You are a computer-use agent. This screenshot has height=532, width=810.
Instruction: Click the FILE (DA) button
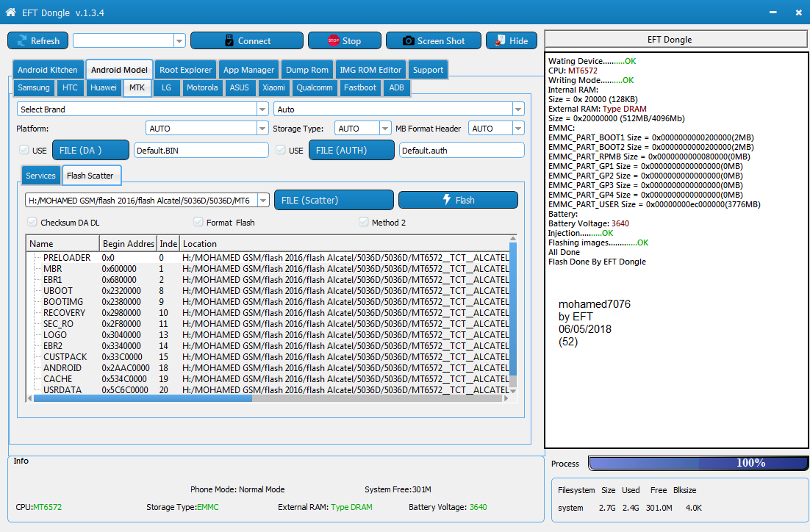coord(90,151)
